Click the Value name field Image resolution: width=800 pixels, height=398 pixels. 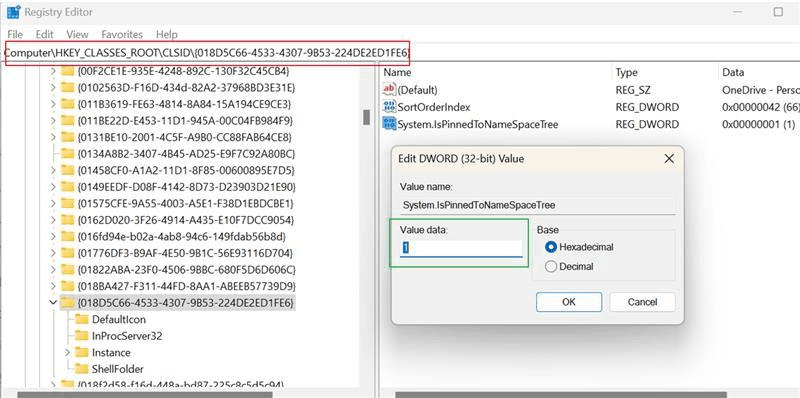pyautogui.click(x=537, y=205)
